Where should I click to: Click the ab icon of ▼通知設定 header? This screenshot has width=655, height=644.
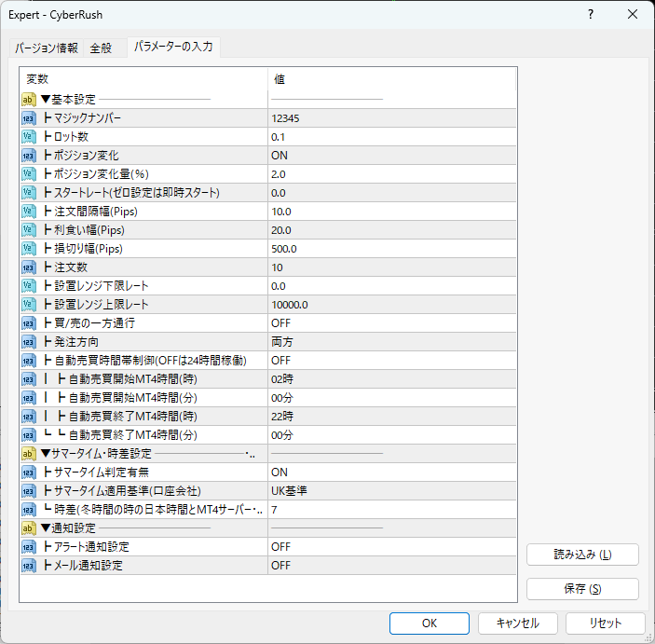(28, 528)
